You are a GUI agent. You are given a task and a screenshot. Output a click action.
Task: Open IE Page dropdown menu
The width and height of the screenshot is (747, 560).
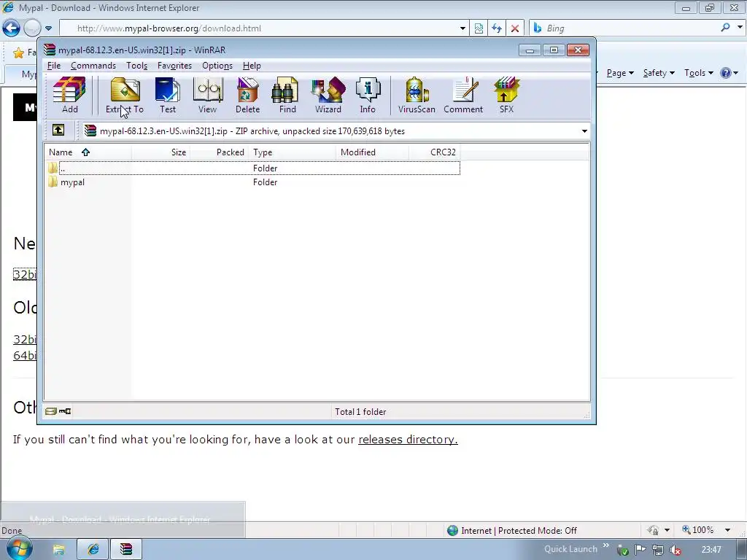coord(620,73)
